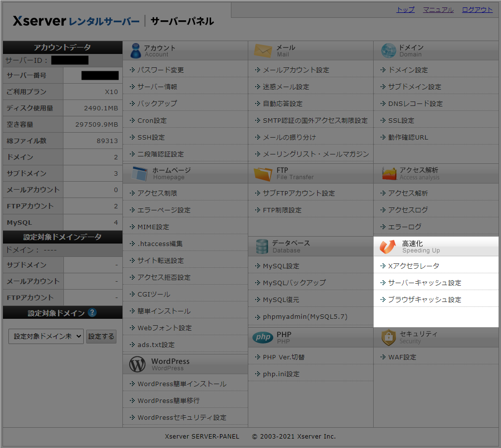This screenshot has height=448, width=501.
Task: Open the マニュアル link
Action: click(439, 10)
